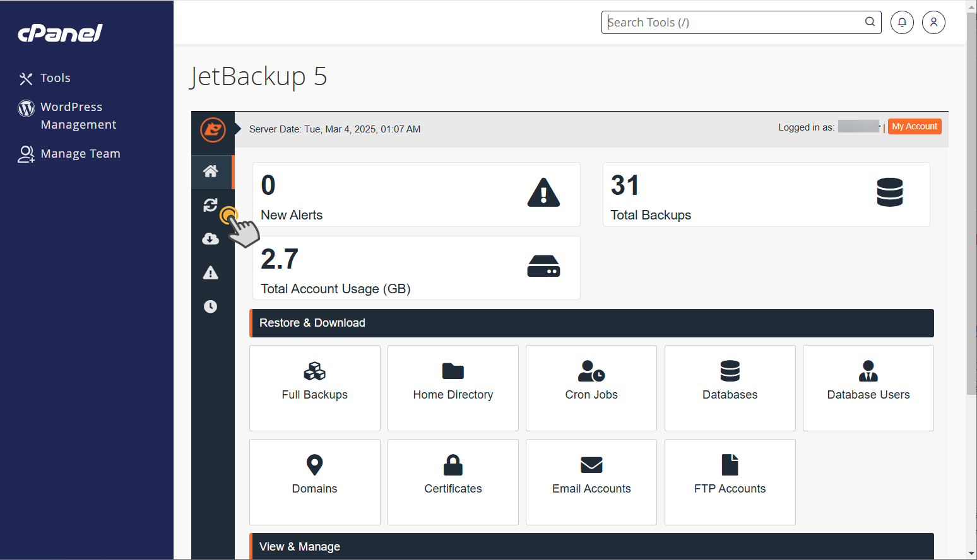
Task: Open the Restore refresh-arrows icon
Action: (211, 205)
